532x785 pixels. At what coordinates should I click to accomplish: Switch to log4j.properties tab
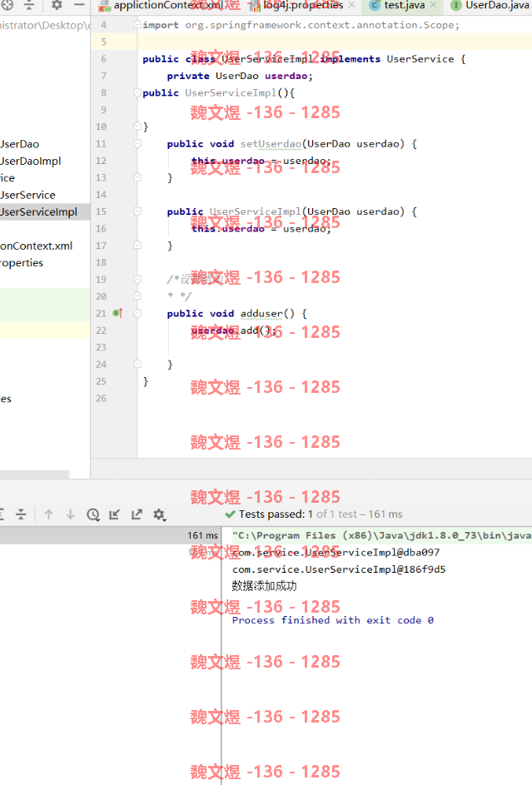point(303,6)
